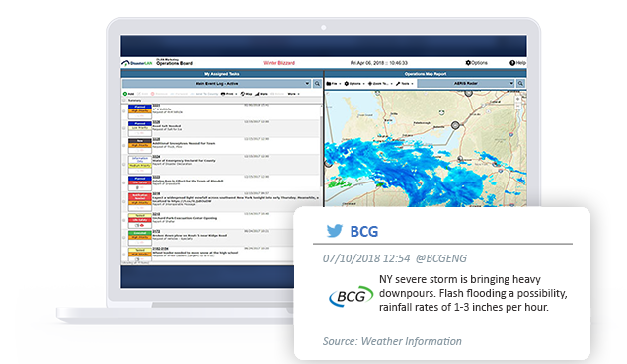Screen dimensions: 627x364
Task: Toggle the Summary header checkbox
Action: pos(124,100)
